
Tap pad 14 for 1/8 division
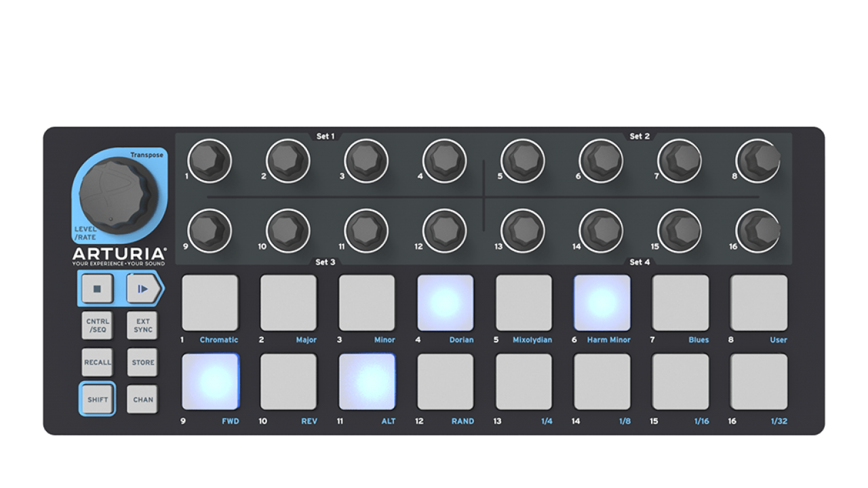click(602, 382)
